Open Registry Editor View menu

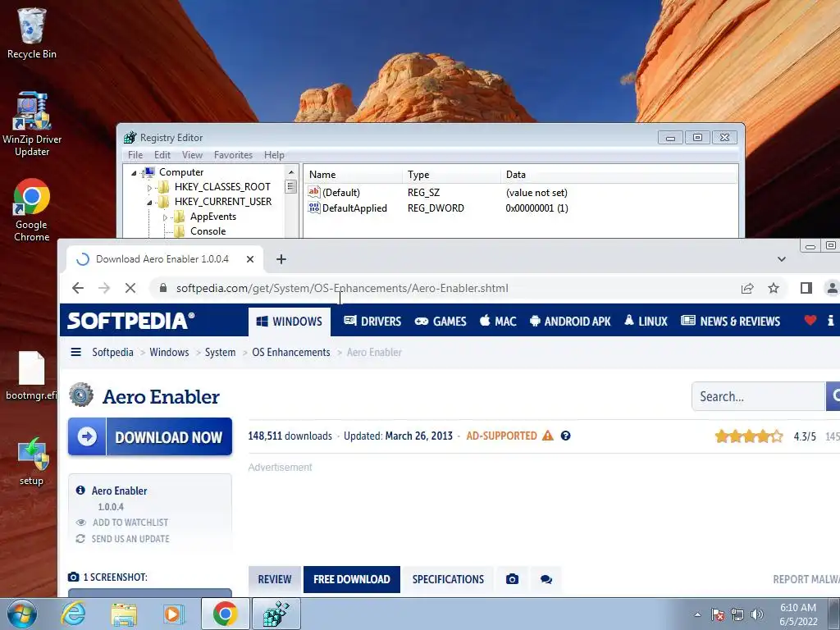click(x=192, y=155)
